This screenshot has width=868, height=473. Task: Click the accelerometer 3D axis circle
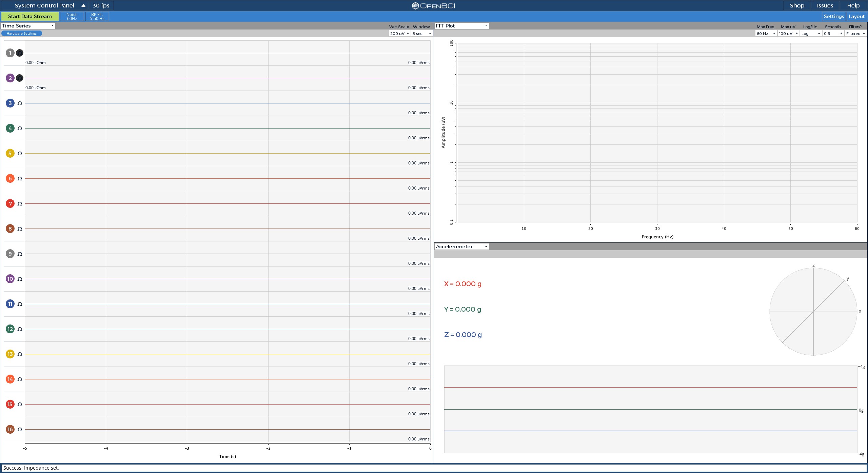tap(813, 312)
